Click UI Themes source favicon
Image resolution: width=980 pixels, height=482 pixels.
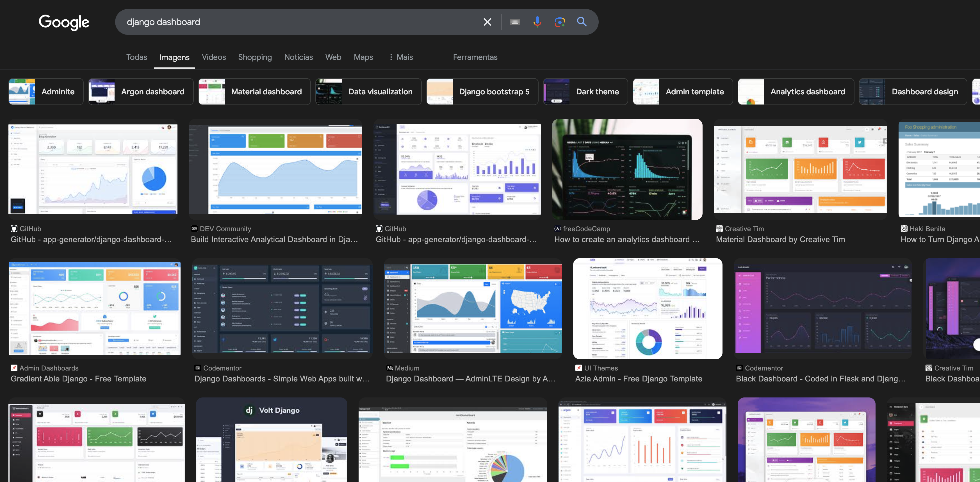(x=578, y=368)
